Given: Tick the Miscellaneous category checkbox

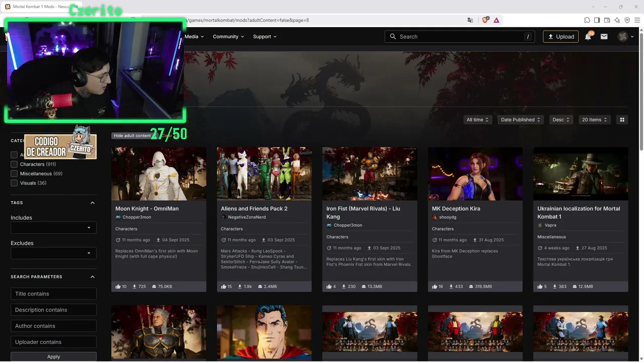Looking at the screenshot, I should pos(14,173).
